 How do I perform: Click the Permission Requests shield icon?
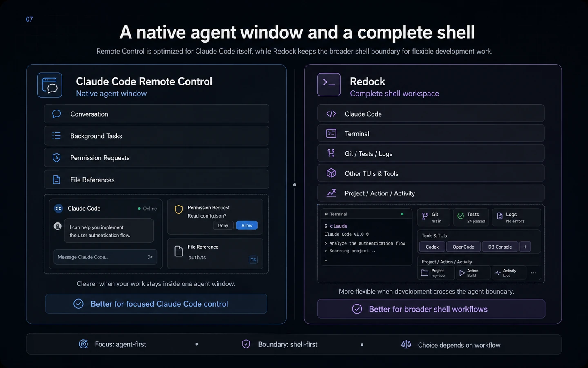point(57,157)
